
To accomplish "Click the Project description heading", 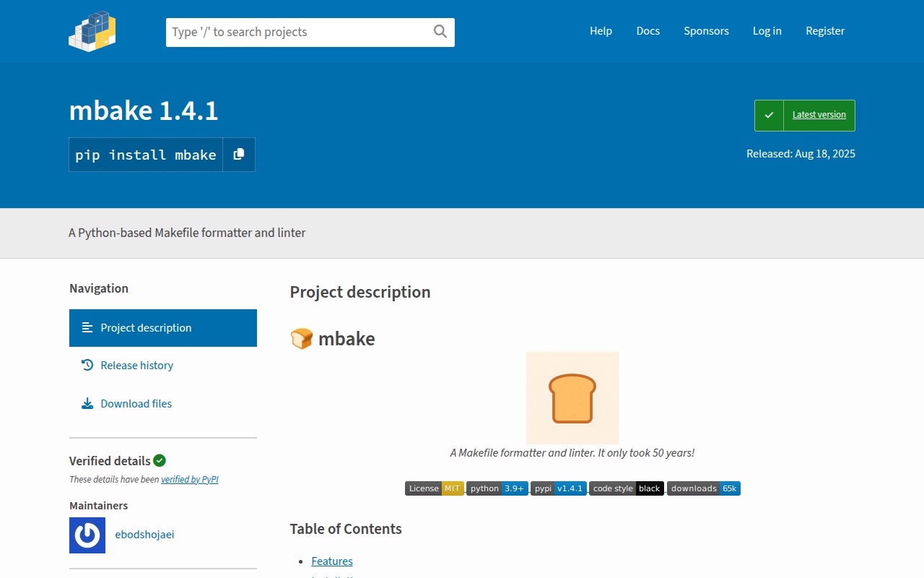I will (360, 292).
